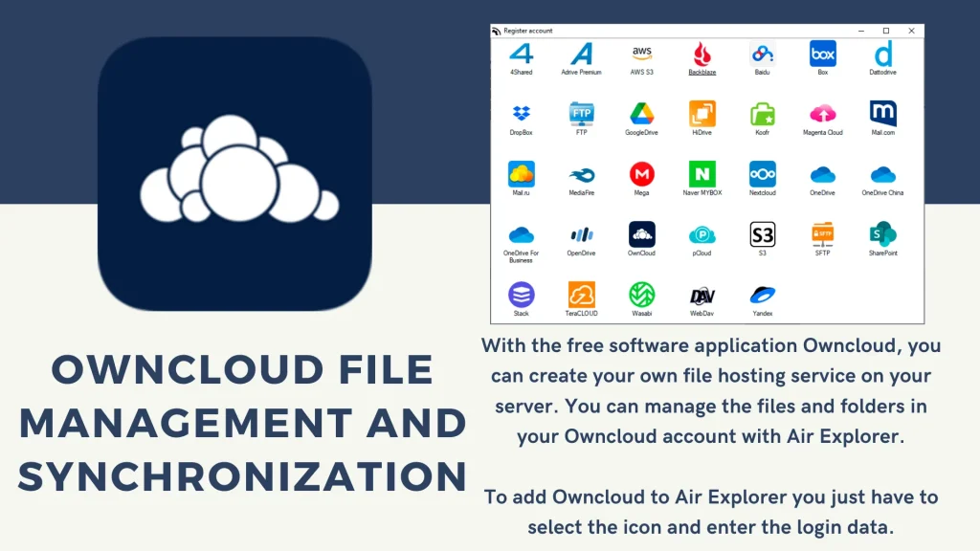Pick the Nextcloud icon
Screen dimensions: 980x551
[762, 174]
